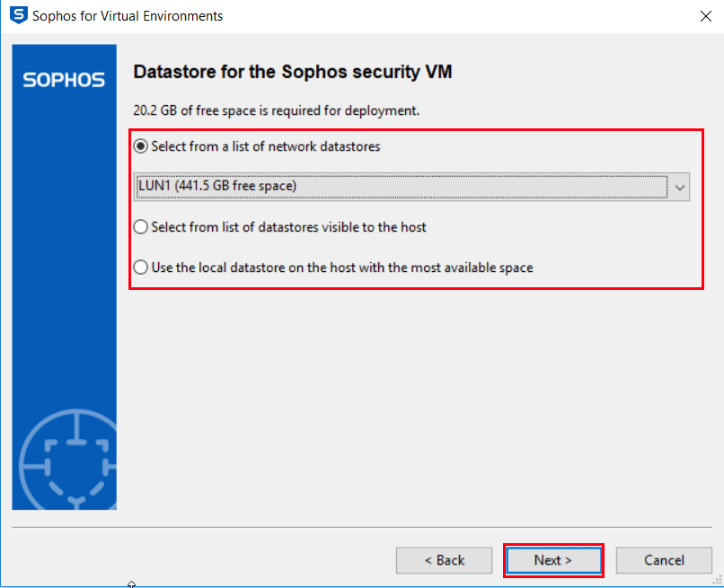Go back with the Back button
The image size is (724, 588).
coord(444,560)
